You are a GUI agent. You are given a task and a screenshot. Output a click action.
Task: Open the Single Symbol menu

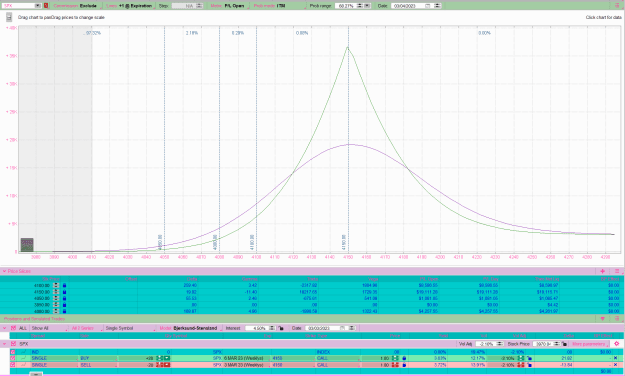coord(130,328)
